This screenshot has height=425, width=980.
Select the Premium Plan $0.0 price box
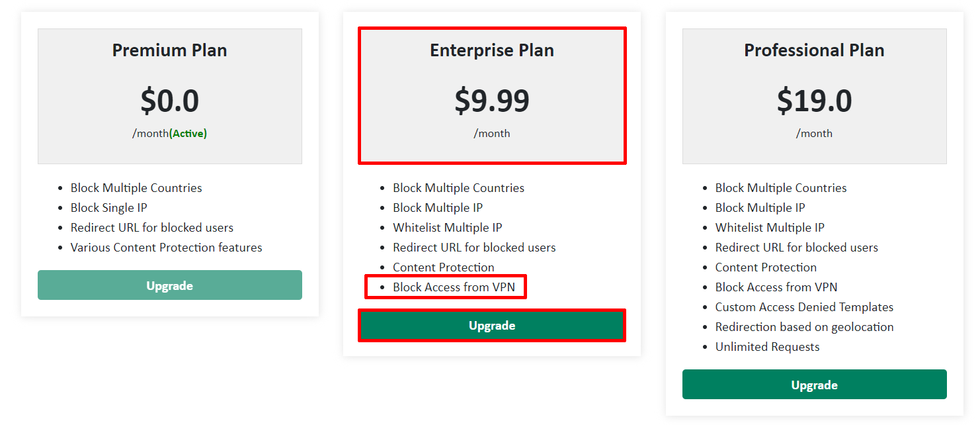click(x=170, y=96)
